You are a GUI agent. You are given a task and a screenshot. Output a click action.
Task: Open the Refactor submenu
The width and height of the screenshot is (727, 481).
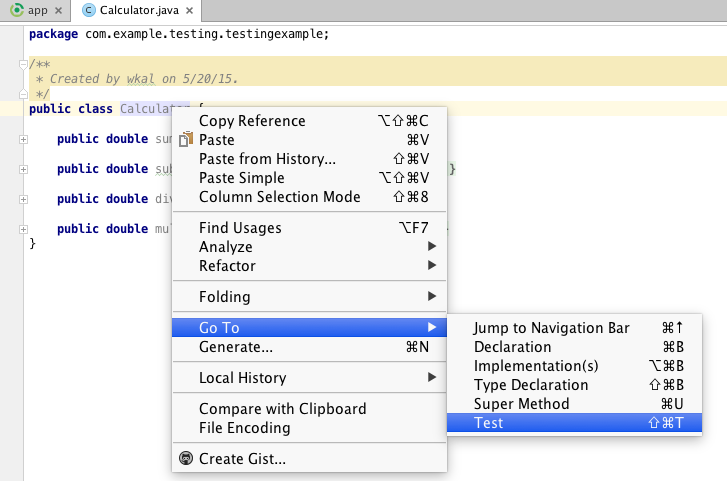click(309, 266)
